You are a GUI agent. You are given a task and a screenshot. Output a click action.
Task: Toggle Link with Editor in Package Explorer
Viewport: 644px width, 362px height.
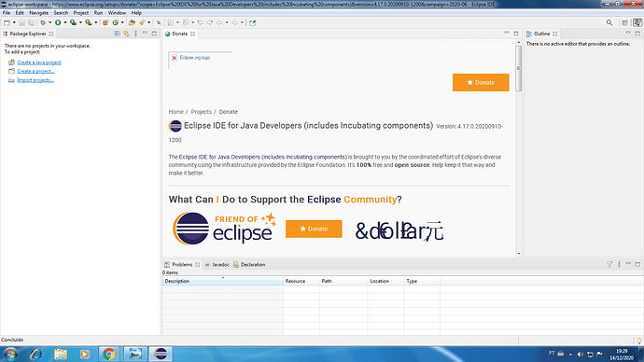point(127,34)
